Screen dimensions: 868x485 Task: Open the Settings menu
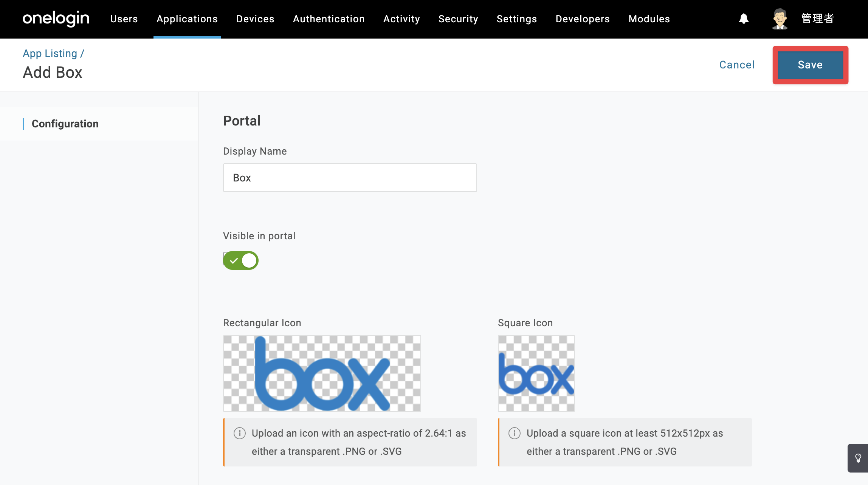click(x=517, y=19)
